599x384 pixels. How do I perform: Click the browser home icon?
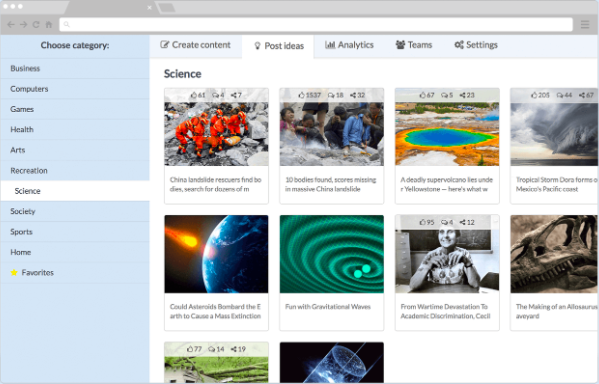pyautogui.click(x=49, y=24)
